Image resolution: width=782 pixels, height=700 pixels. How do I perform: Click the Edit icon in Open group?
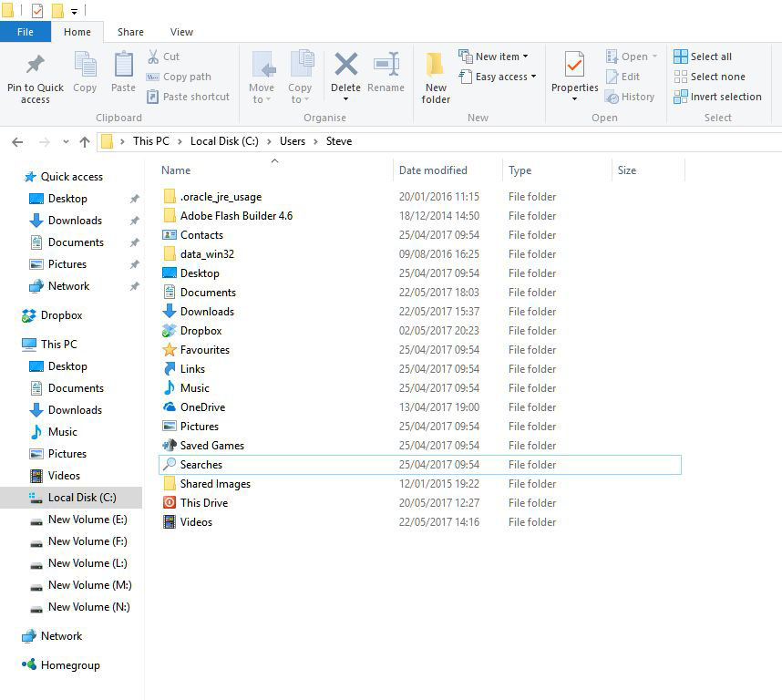tap(612, 77)
